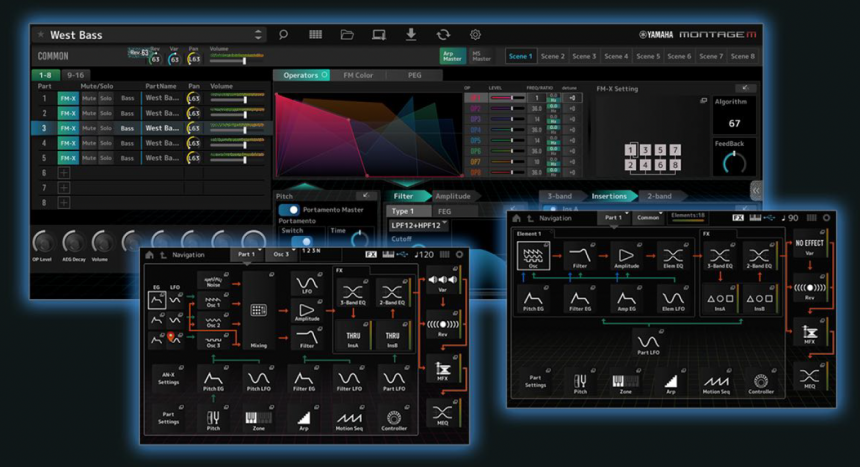Open Pitch LFO block in Osc 3 navigation window
This screenshot has height=467, width=860.
pos(258,380)
